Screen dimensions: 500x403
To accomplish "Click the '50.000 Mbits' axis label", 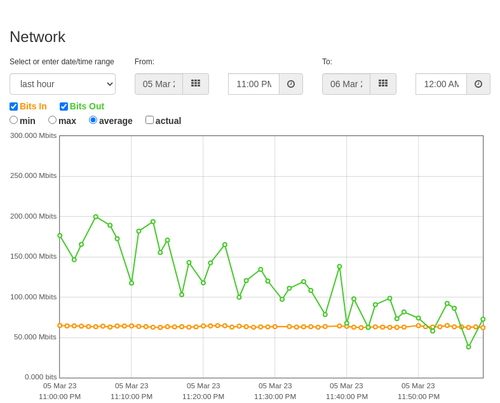I will coord(35,337).
